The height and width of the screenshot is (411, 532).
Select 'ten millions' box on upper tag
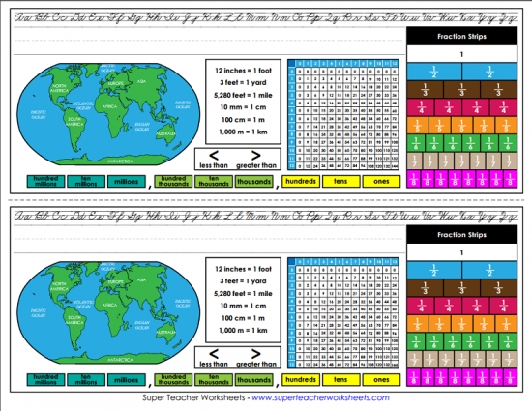point(86,181)
